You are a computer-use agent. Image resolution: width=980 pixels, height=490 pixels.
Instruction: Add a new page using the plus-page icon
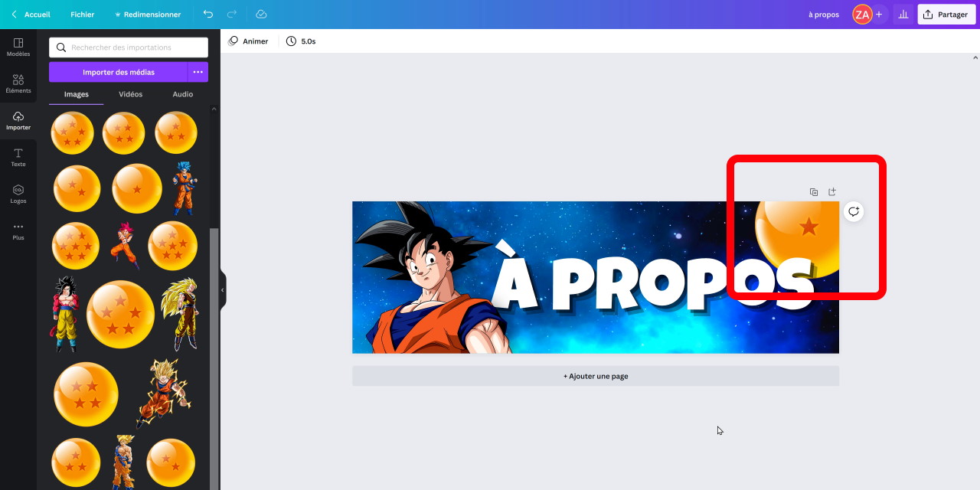pyautogui.click(x=832, y=192)
